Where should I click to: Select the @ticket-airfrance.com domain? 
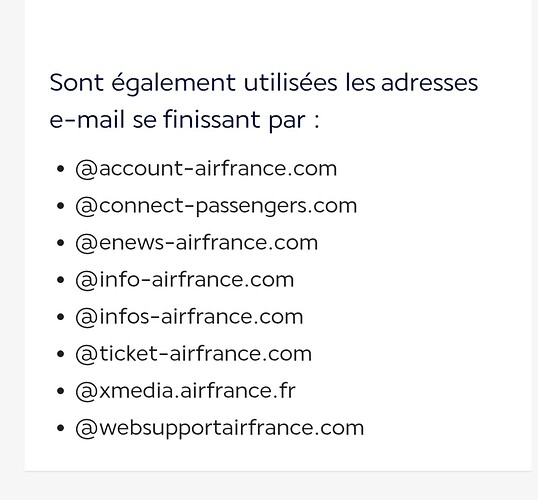[194, 354]
